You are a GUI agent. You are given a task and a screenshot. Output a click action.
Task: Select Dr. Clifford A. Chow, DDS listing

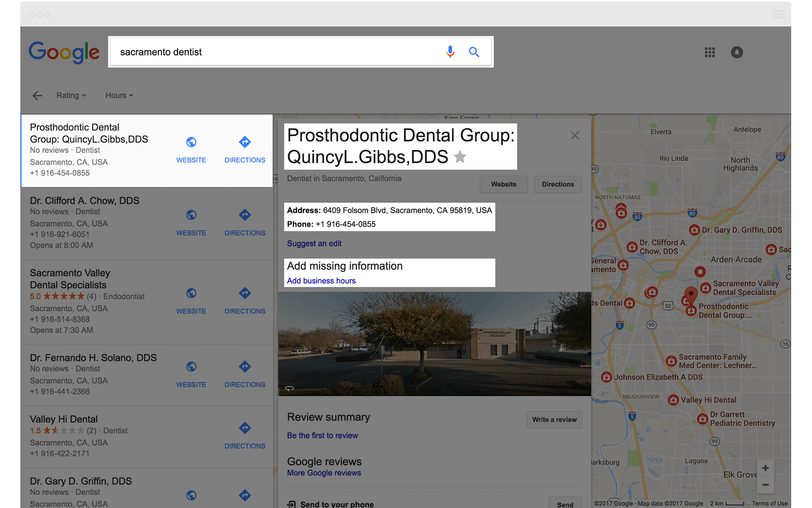coord(147,224)
